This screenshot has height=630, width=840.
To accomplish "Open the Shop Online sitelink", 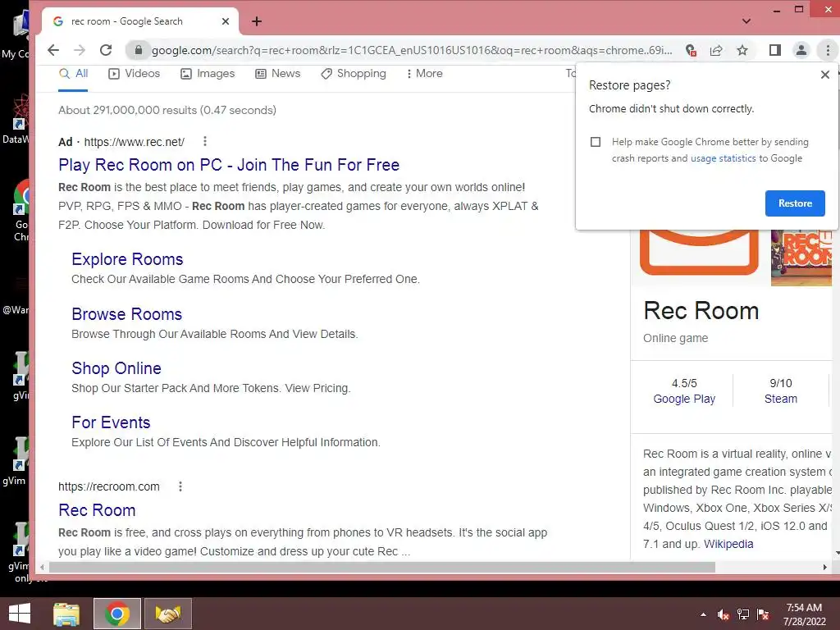I will 116,368.
